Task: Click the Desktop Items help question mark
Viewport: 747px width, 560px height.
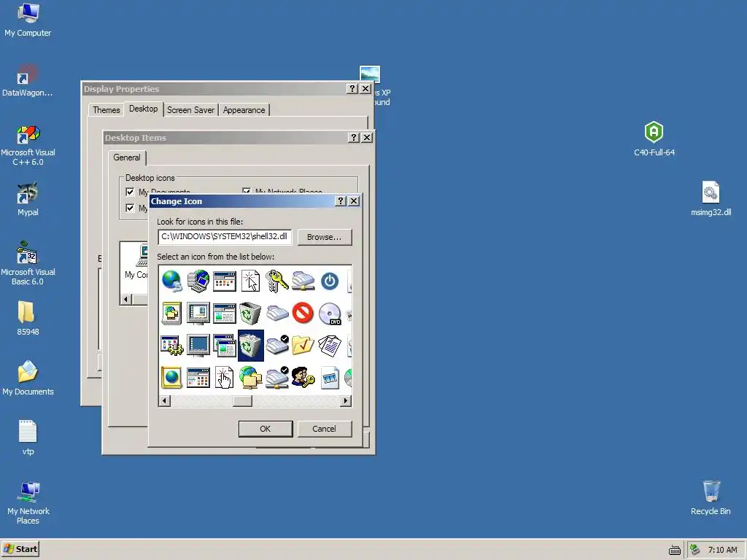Action: point(354,138)
